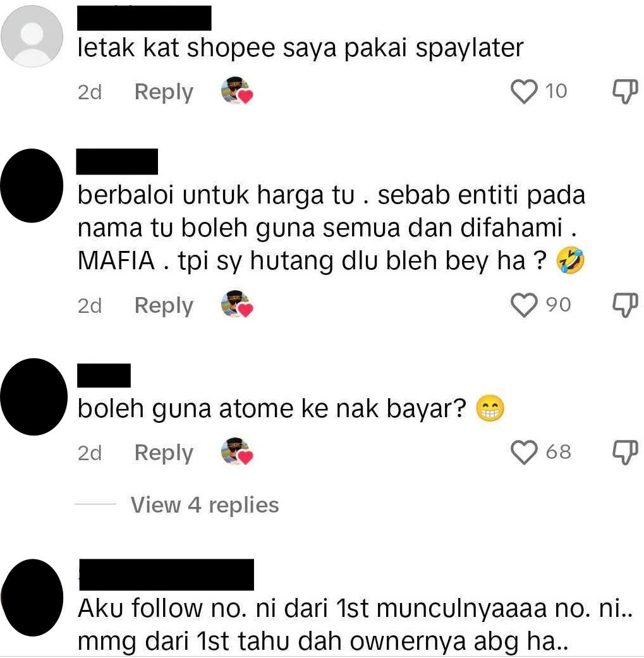This screenshot has height=658, width=644.
Task: Reply to the atome payment comment
Action: coord(164,453)
